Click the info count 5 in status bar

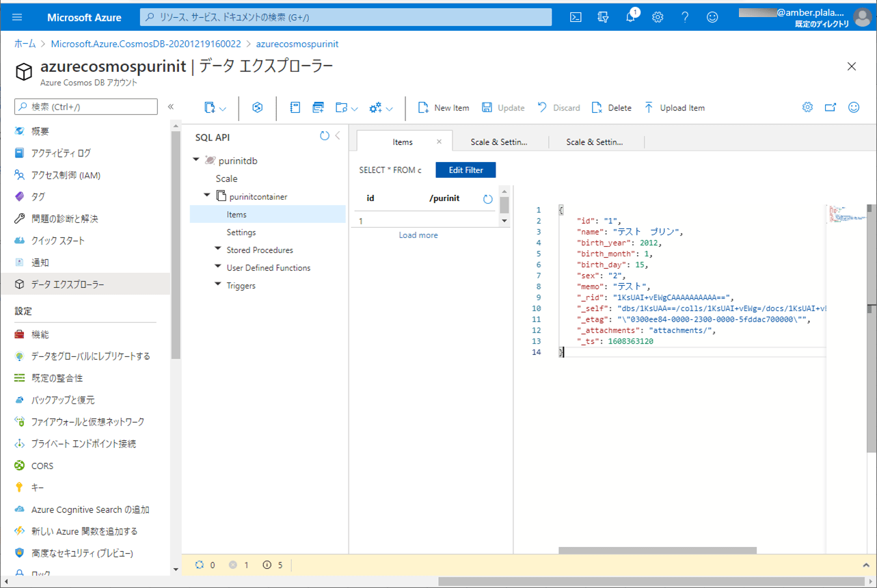[273, 565]
